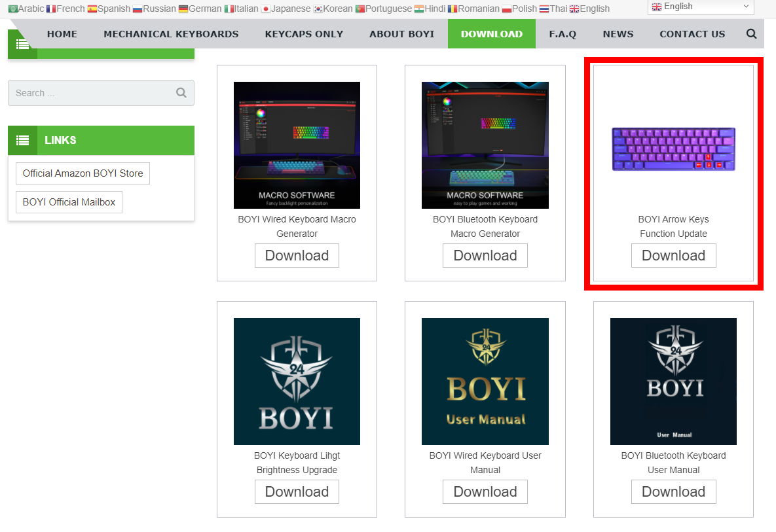The height and width of the screenshot is (532, 776).
Task: Click the sidebar search submit magnifier icon
Action: pyautogui.click(x=181, y=93)
